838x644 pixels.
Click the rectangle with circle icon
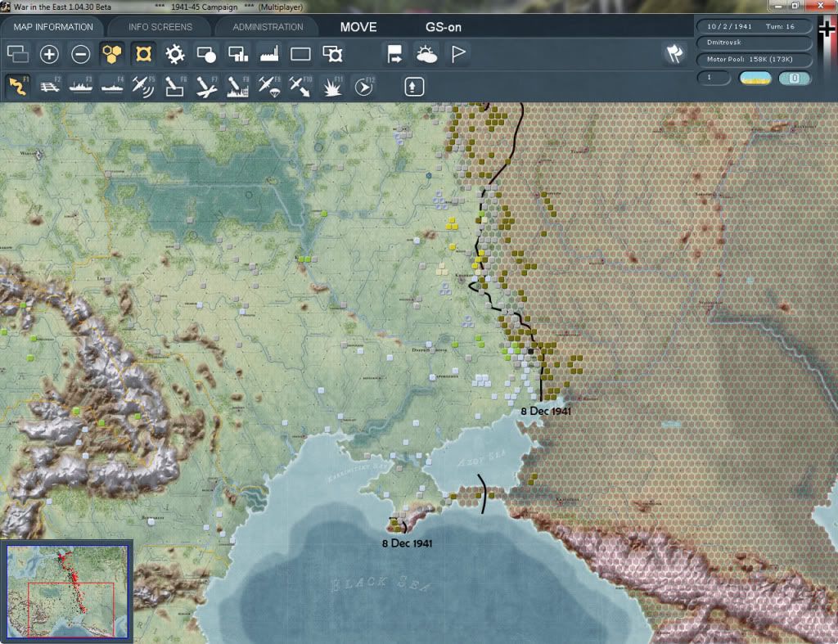[206, 54]
